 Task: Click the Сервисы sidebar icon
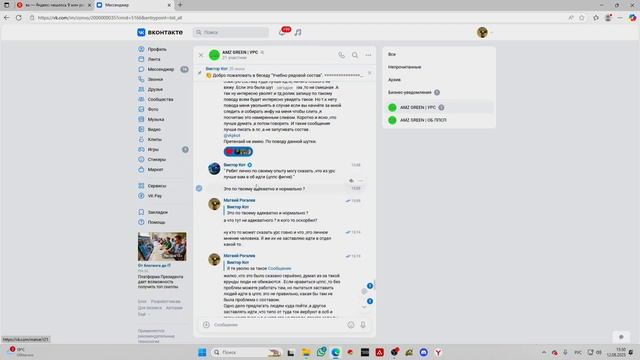coord(141,186)
